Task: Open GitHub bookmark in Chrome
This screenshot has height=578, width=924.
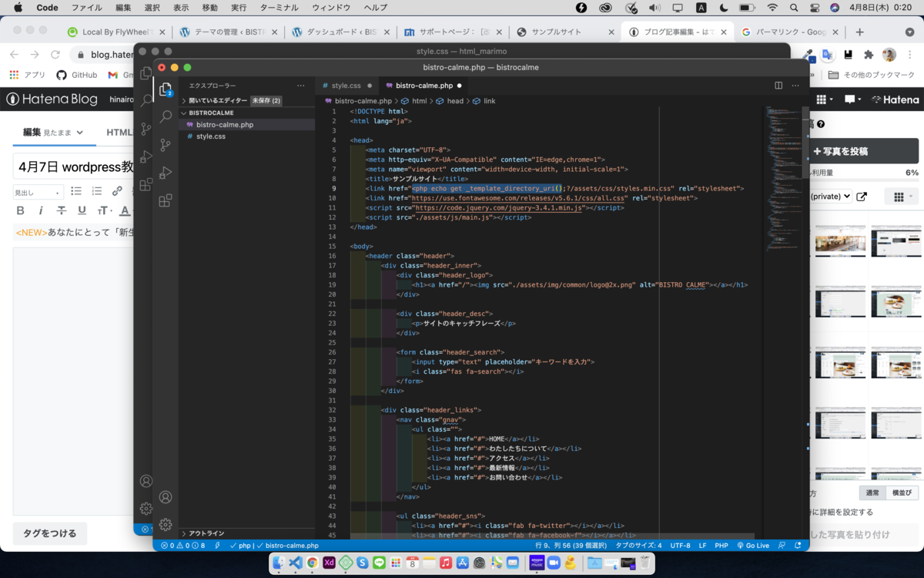Action: pyautogui.click(x=77, y=75)
